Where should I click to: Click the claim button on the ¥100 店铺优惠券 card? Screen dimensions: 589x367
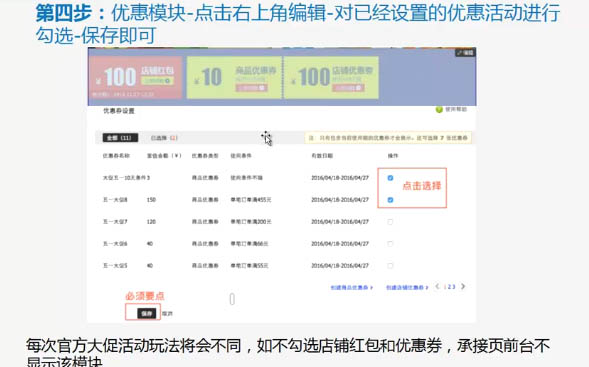[x=348, y=88]
